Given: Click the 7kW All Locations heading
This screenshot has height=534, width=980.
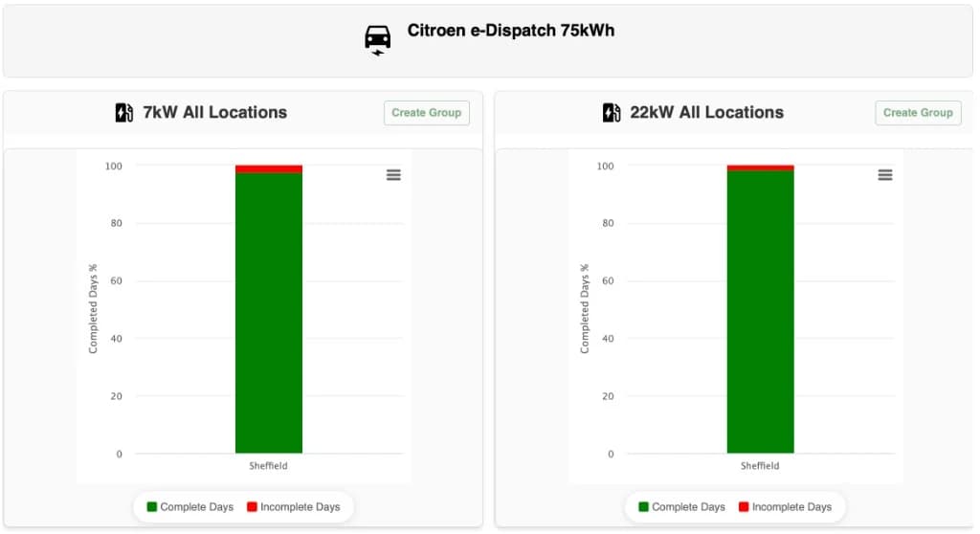Looking at the screenshot, I should tap(215, 113).
